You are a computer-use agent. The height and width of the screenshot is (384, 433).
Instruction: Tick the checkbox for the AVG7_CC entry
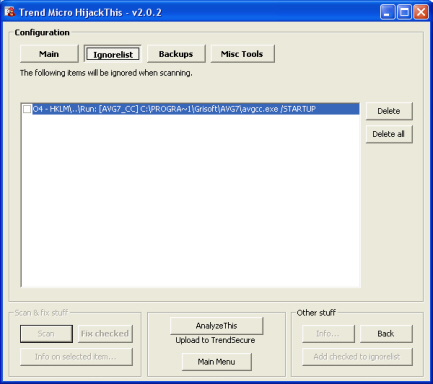coord(27,109)
